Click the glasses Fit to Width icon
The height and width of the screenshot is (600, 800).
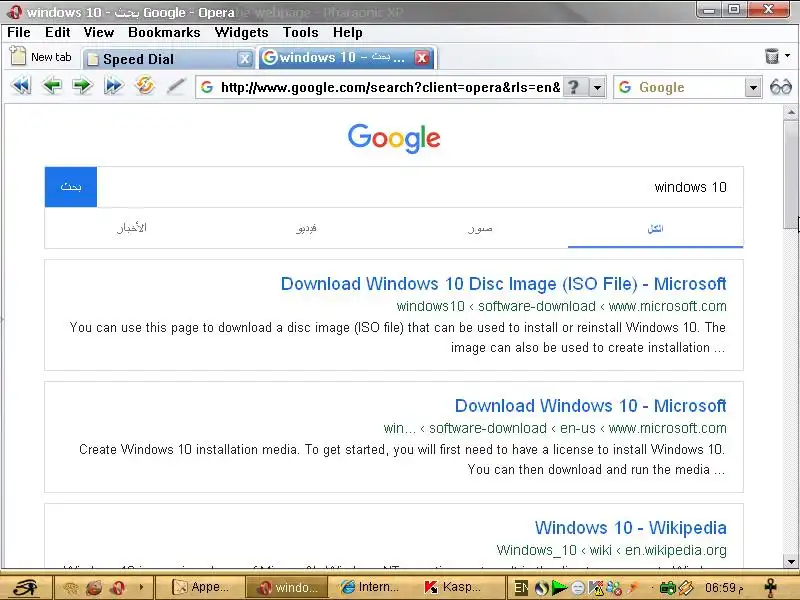tap(781, 87)
